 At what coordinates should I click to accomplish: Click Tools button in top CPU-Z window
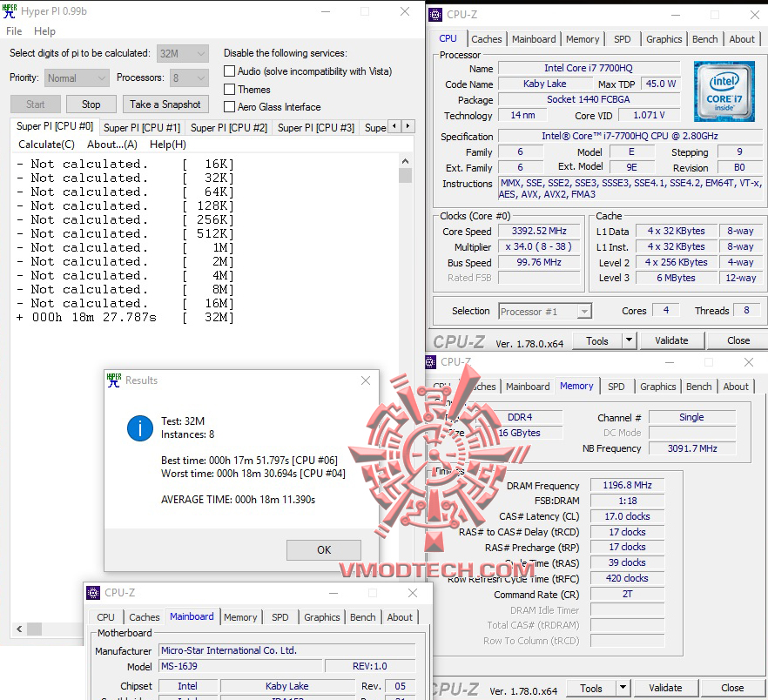[x=597, y=340]
